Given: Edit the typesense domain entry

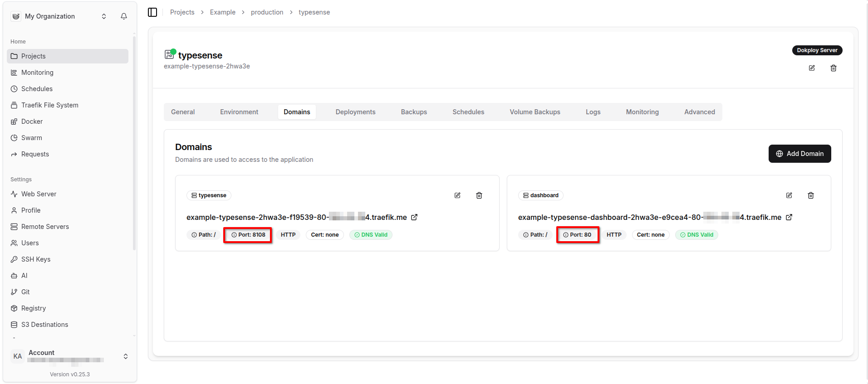Looking at the screenshot, I should [x=457, y=195].
